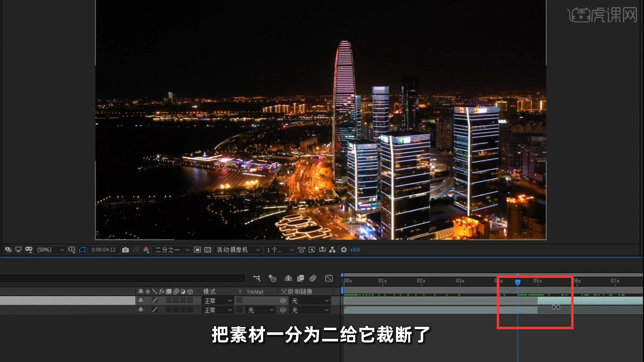
Task: Toggle mask and shape path visibility
Action: 83,250
